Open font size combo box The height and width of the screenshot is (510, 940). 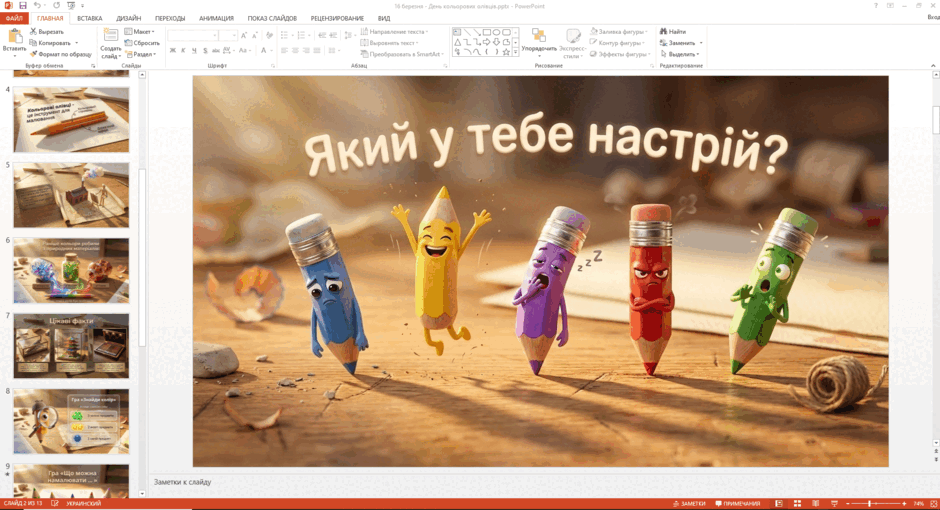[x=228, y=35]
